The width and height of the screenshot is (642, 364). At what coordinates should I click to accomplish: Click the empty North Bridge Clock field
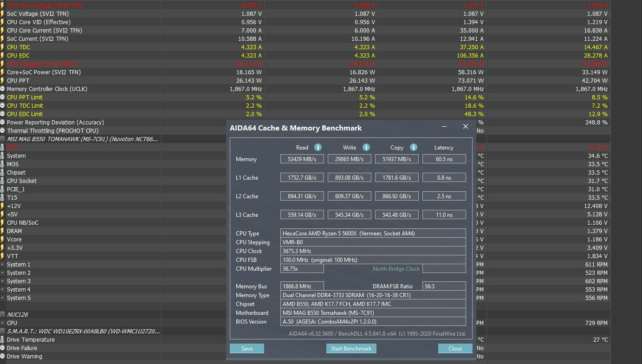(x=444, y=268)
